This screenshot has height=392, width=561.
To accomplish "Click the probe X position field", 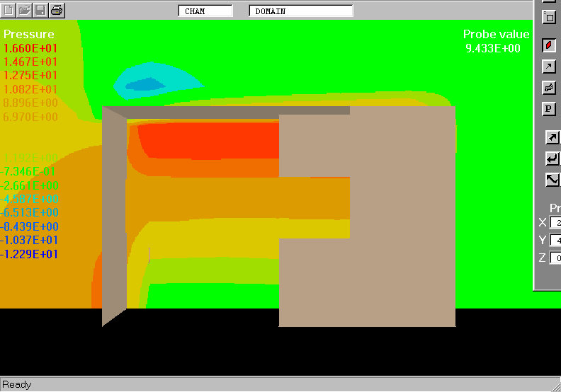I will [555, 223].
